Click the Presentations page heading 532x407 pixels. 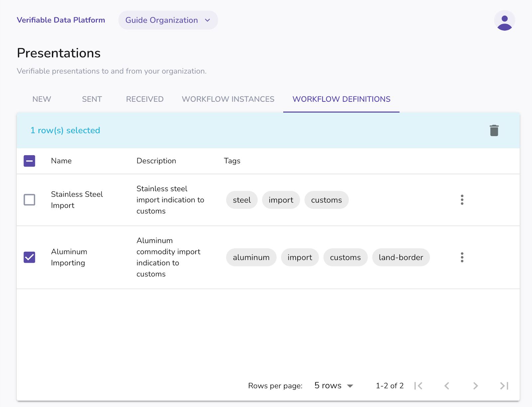(59, 53)
